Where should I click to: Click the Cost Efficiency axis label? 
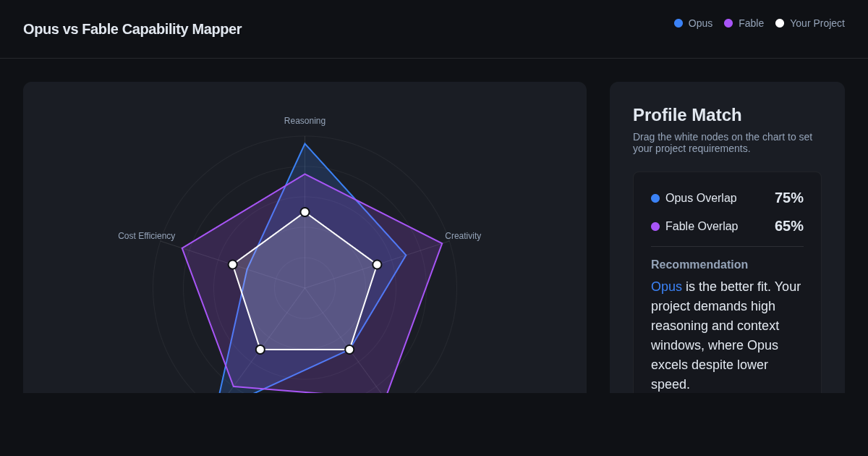coord(147,236)
